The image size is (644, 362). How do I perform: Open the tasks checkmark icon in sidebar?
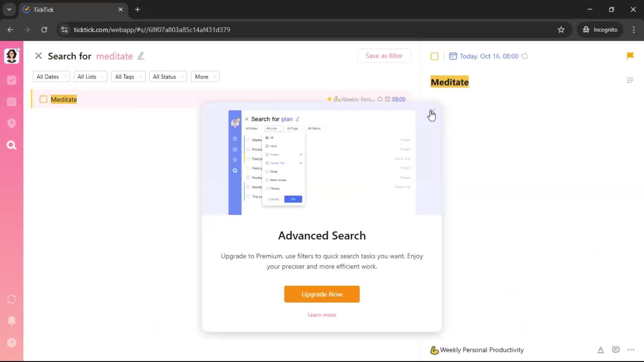tap(12, 80)
